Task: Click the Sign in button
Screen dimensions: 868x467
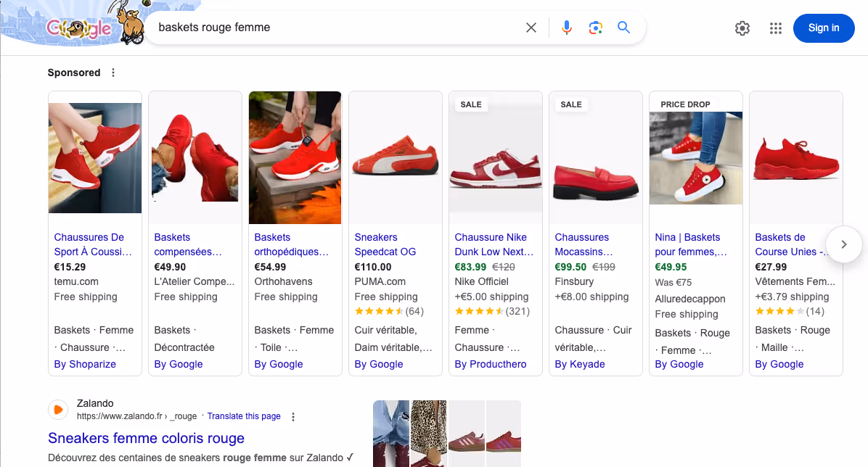Action: click(x=824, y=28)
